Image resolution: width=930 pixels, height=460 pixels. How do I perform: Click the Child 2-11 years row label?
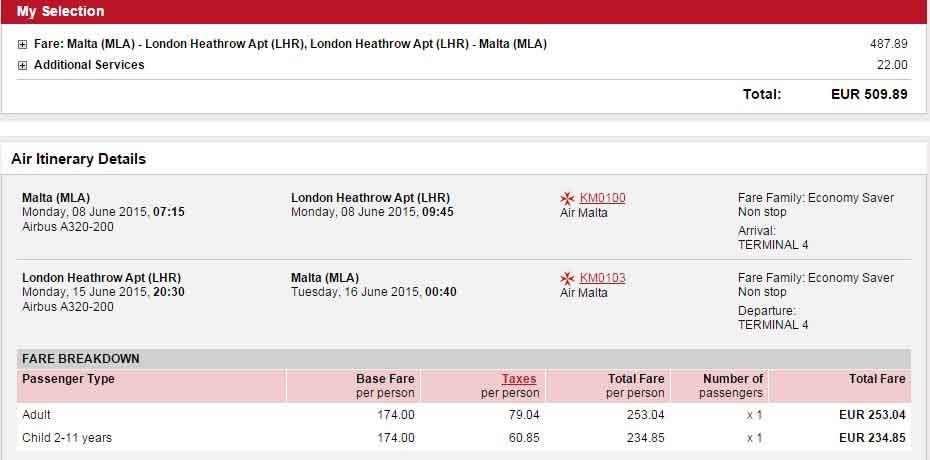tap(67, 438)
